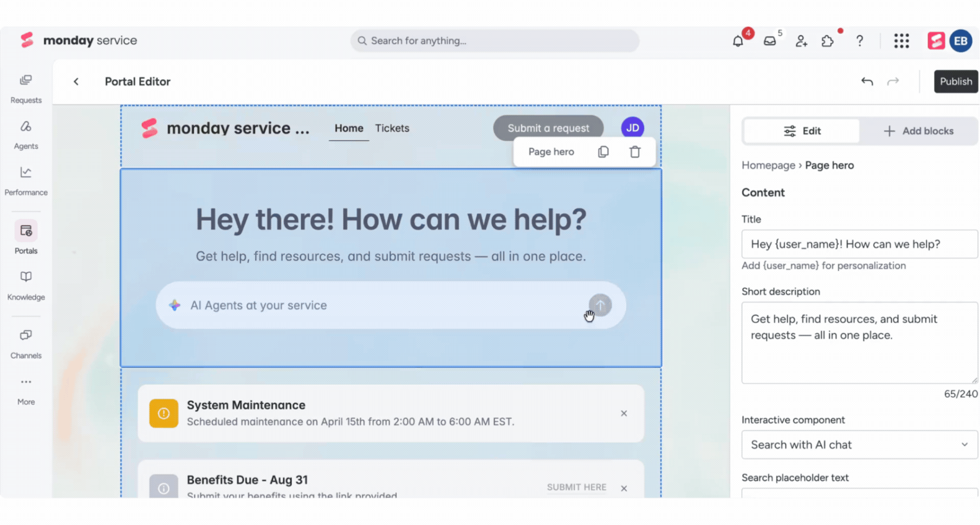Go back from Portal Editor

click(76, 82)
